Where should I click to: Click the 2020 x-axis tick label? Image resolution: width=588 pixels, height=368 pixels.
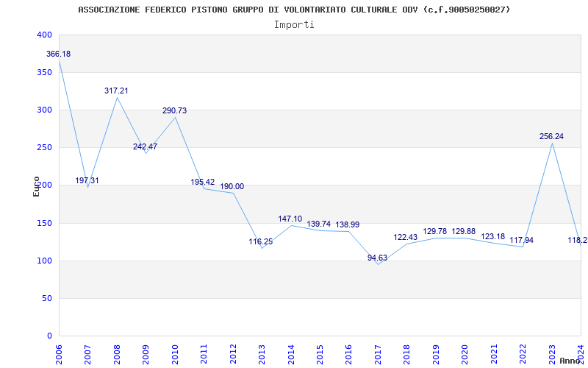coord(465,353)
